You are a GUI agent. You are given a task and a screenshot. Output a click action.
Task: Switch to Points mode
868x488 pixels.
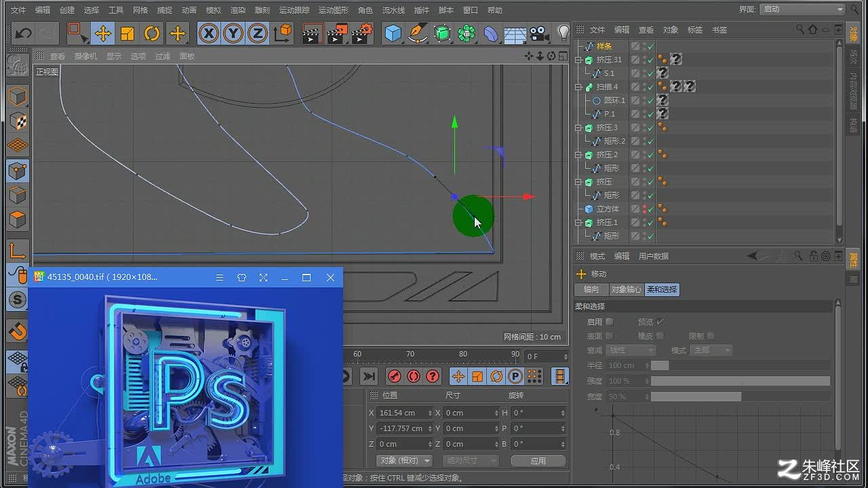point(18,171)
